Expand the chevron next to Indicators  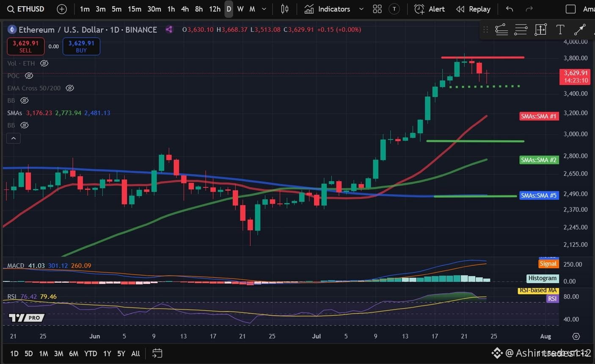pos(361,9)
